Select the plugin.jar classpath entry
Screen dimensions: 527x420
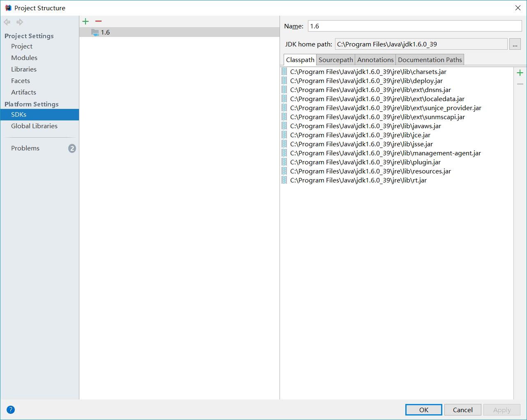[397, 162]
